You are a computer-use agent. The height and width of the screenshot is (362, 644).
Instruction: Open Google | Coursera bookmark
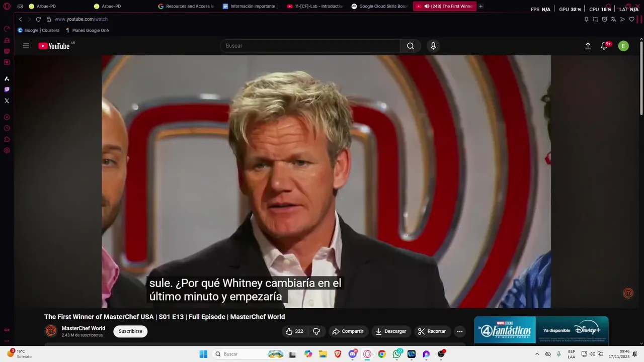[39, 30]
